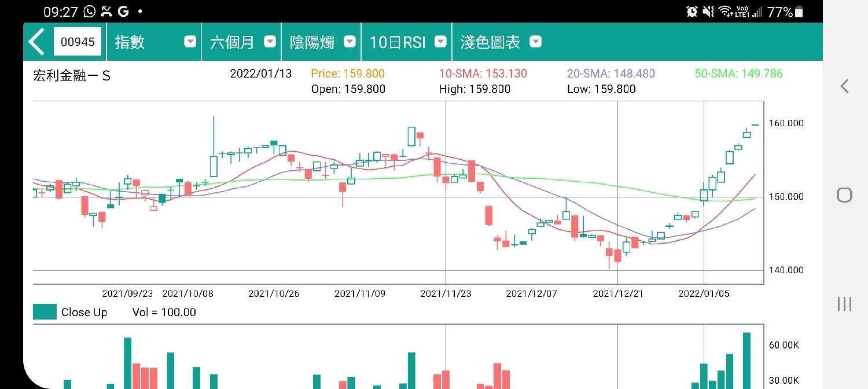Tap the WhatsApp notification icon in the status bar
Screen dimensions: 868x389
pos(89,11)
